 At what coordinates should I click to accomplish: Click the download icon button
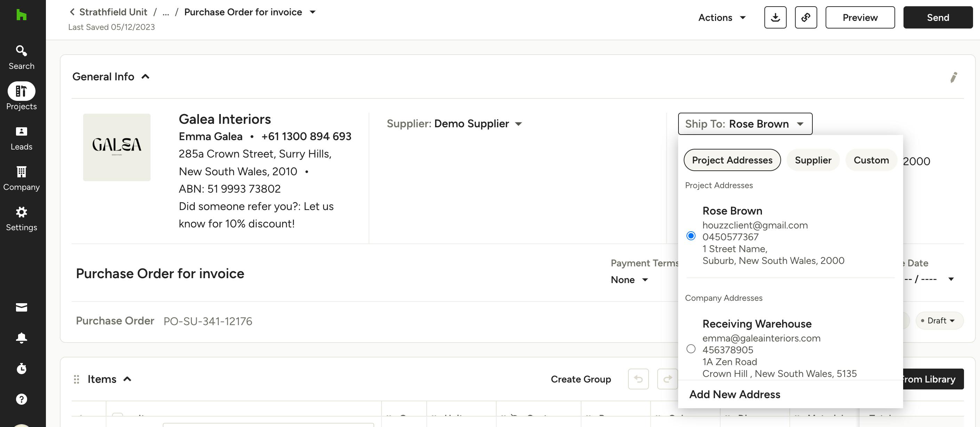[x=775, y=17]
